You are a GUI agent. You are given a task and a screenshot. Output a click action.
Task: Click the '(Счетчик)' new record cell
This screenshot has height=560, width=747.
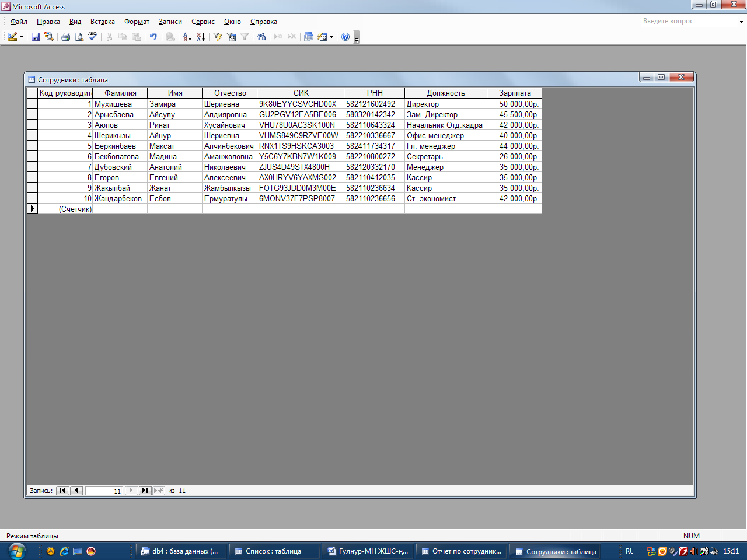tap(65, 209)
